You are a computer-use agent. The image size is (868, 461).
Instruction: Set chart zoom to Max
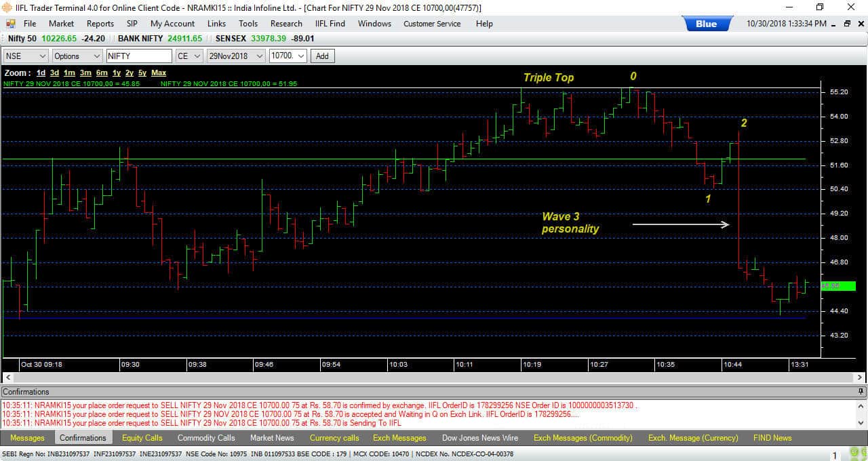pos(159,73)
